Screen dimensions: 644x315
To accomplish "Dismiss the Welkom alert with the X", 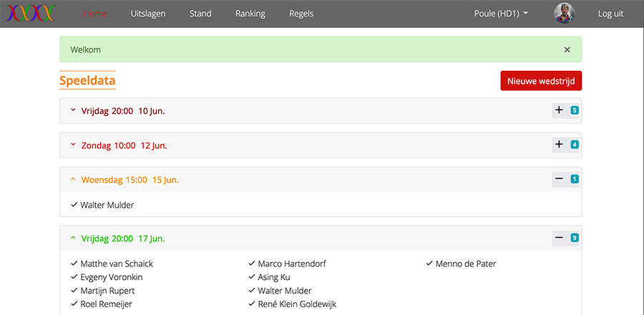I will tap(567, 49).
